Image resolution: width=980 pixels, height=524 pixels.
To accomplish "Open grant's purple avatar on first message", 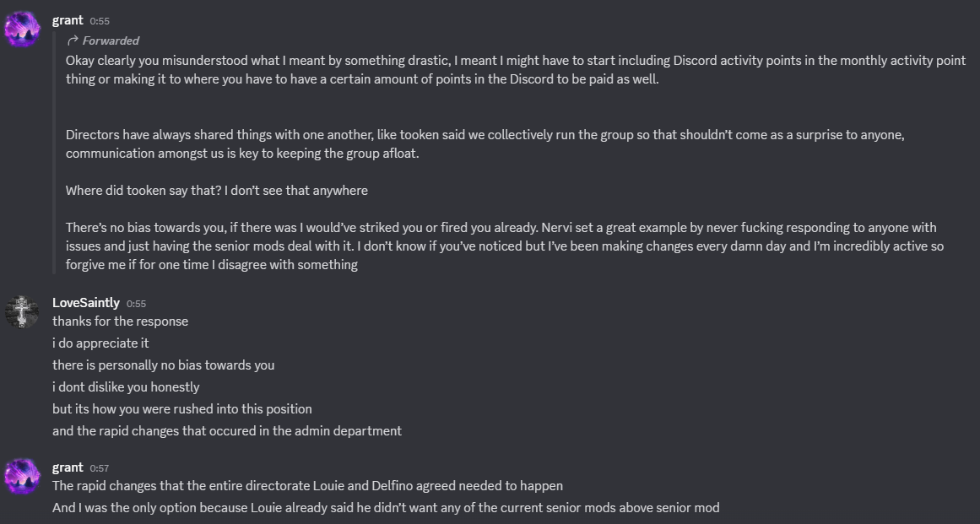I will 23,29.
